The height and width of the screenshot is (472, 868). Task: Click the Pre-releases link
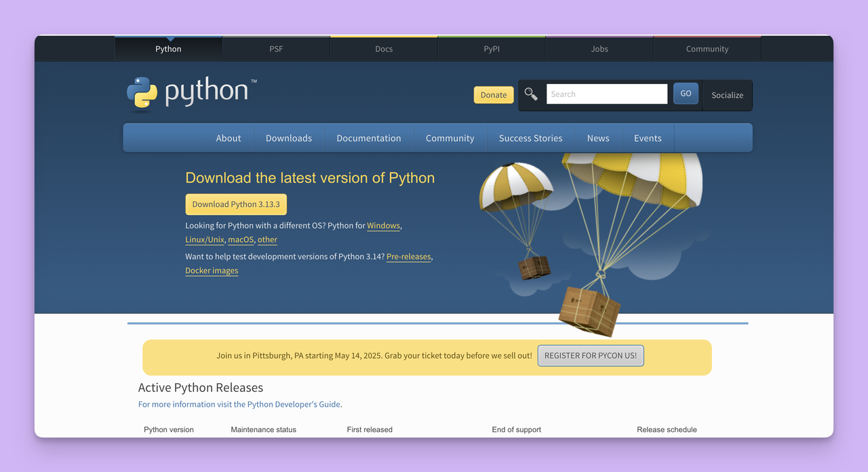408,256
